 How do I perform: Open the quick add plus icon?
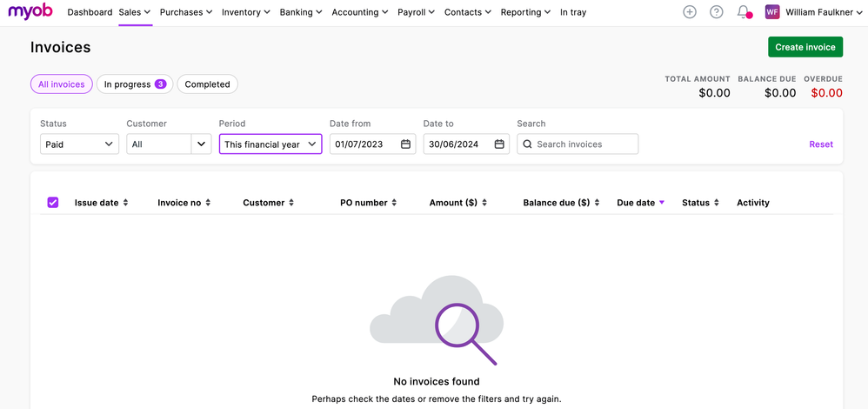690,12
